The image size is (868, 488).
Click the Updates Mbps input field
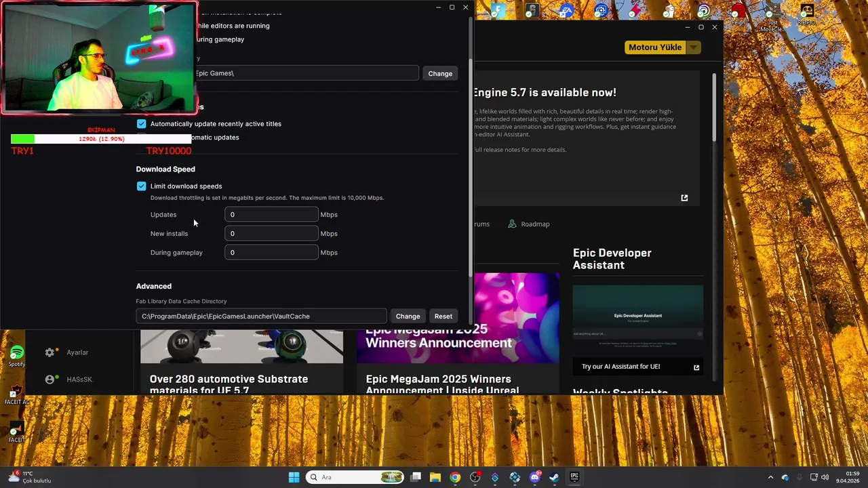pos(271,215)
